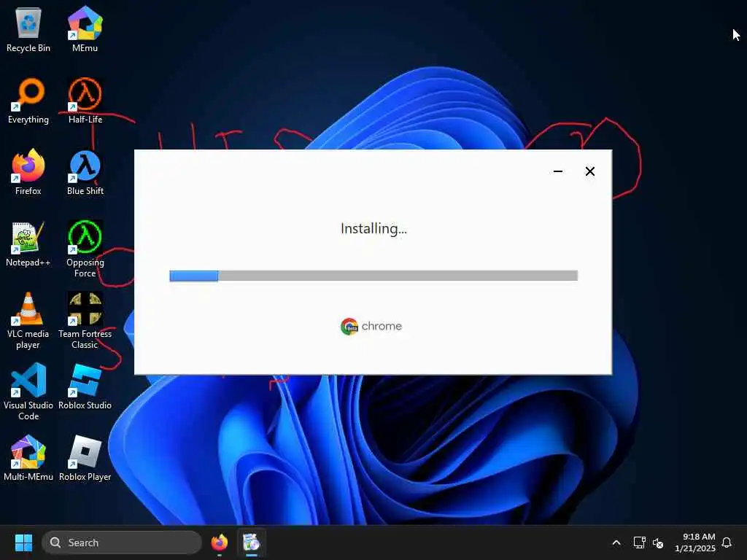Open the muted volume tray icon
Image resolution: width=747 pixels, height=560 pixels.
pyautogui.click(x=658, y=542)
